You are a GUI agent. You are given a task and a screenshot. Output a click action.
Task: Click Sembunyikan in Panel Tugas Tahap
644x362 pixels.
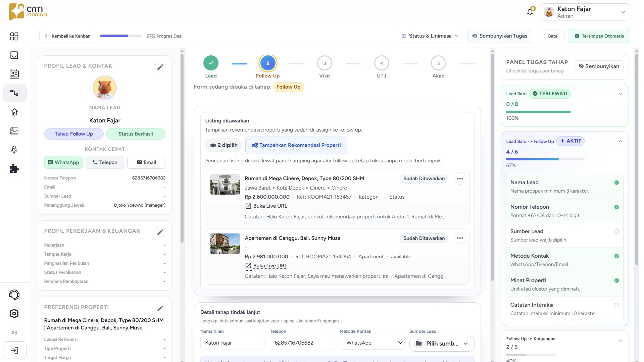coord(599,66)
